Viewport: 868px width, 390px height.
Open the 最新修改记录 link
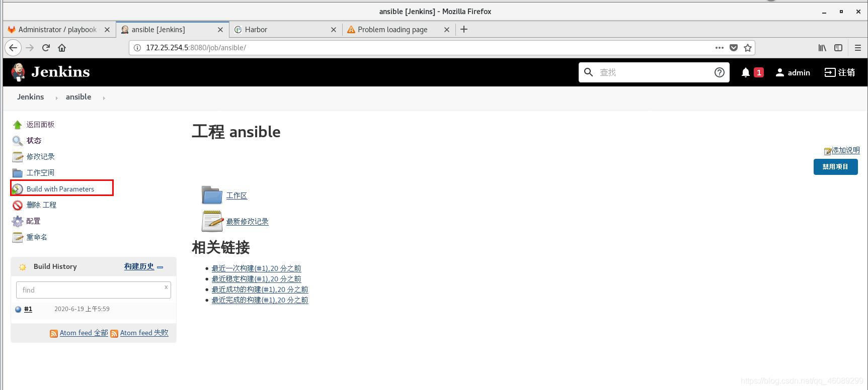point(247,222)
